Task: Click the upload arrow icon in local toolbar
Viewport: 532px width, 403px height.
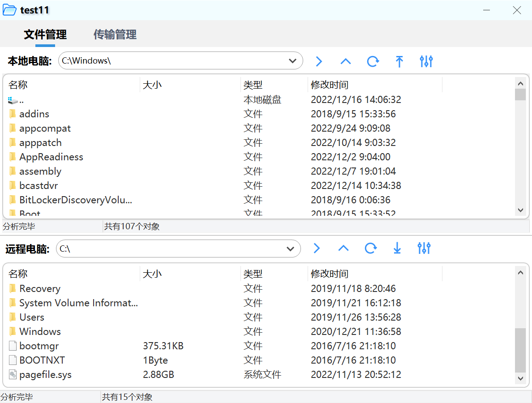Action: pos(399,61)
